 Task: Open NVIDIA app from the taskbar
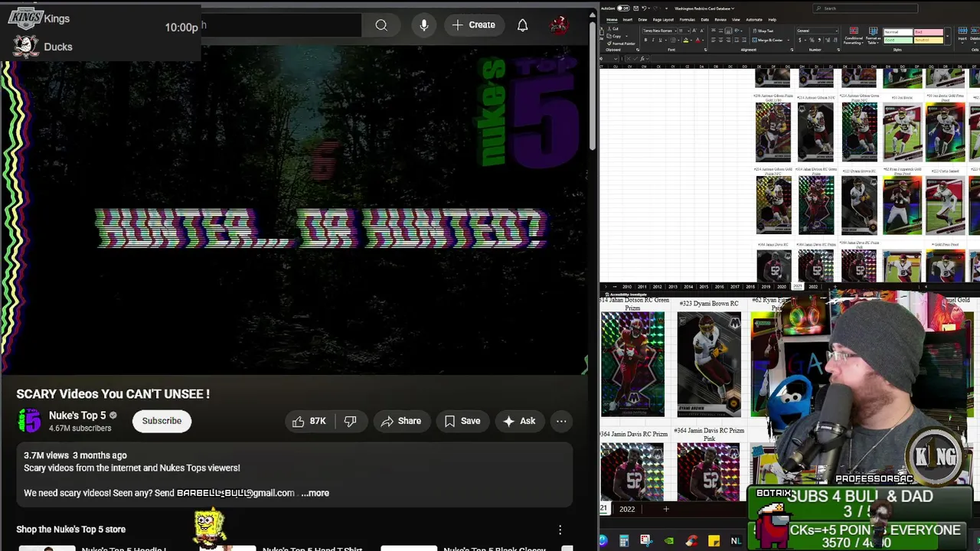tap(669, 541)
